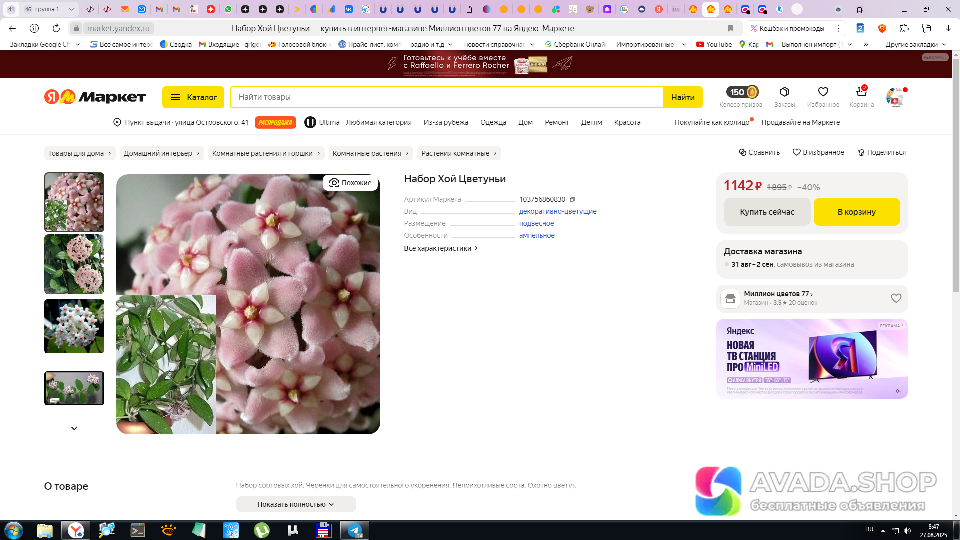
Task: Expand description with Показать полностью
Action: (295, 504)
